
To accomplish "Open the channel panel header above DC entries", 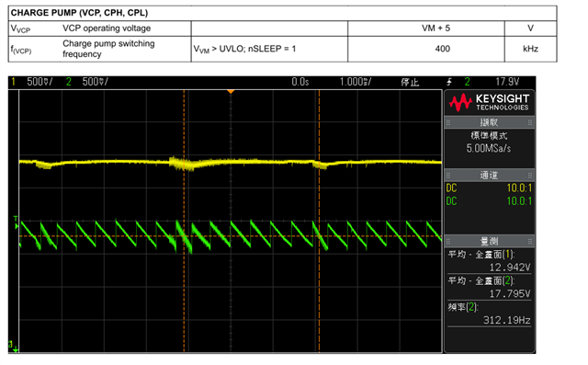I will pyautogui.click(x=489, y=175).
